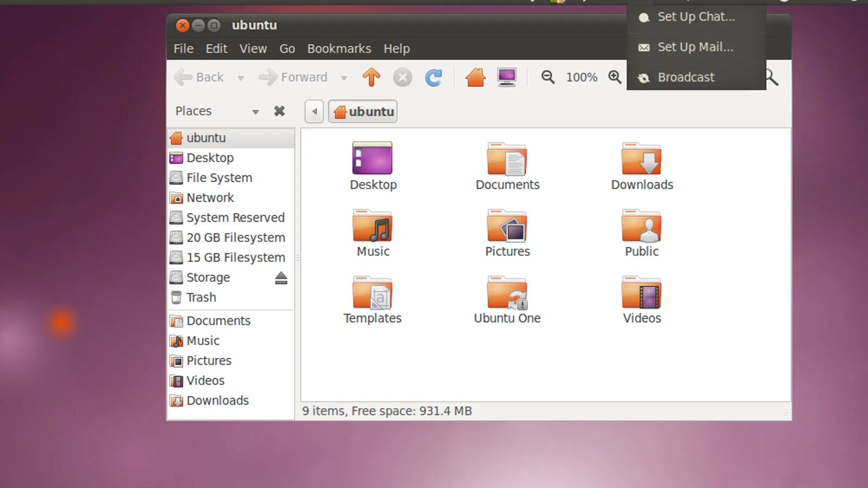Open the File menu

[x=183, y=49]
